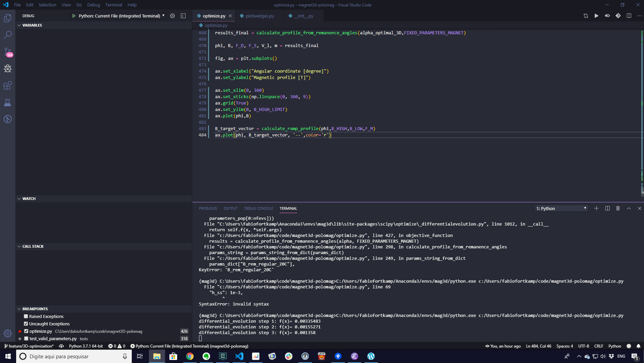Viewport: 644px width, 363px height.
Task: Click git branch feature/3D-optimization in status bar
Action: [x=29, y=346]
